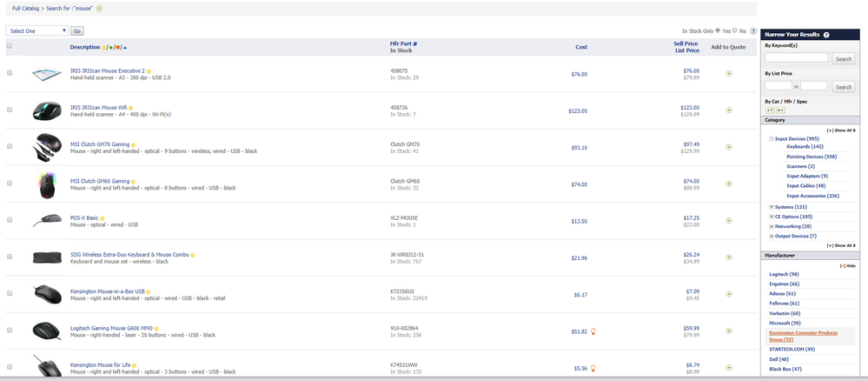Image resolution: width=868 pixels, height=381 pixels.
Task: Expand the Systems category node
Action: tap(772, 207)
